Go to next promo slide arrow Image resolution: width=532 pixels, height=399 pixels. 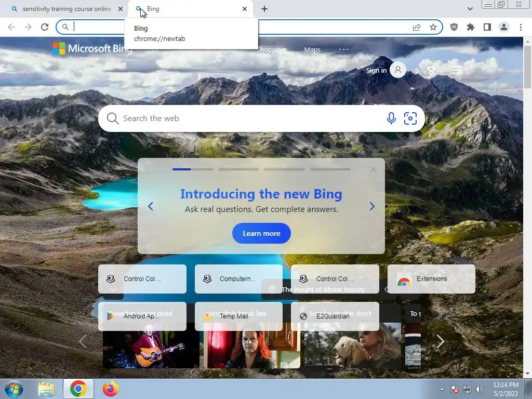coord(372,206)
